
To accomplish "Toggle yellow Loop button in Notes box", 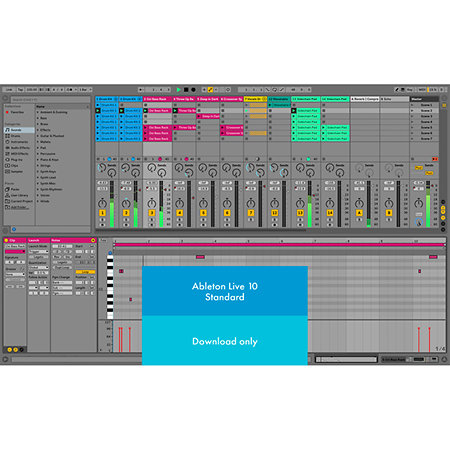I will [x=85, y=272].
